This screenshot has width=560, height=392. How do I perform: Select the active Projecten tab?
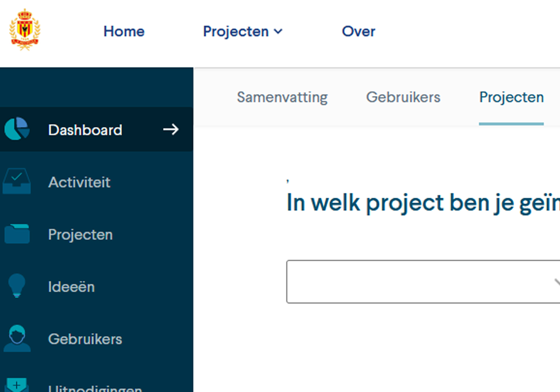[511, 97]
